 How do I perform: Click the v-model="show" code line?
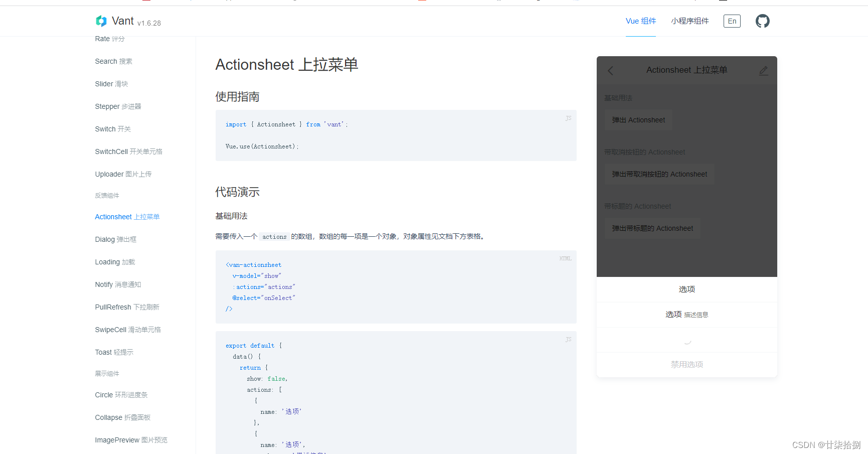[x=257, y=276]
